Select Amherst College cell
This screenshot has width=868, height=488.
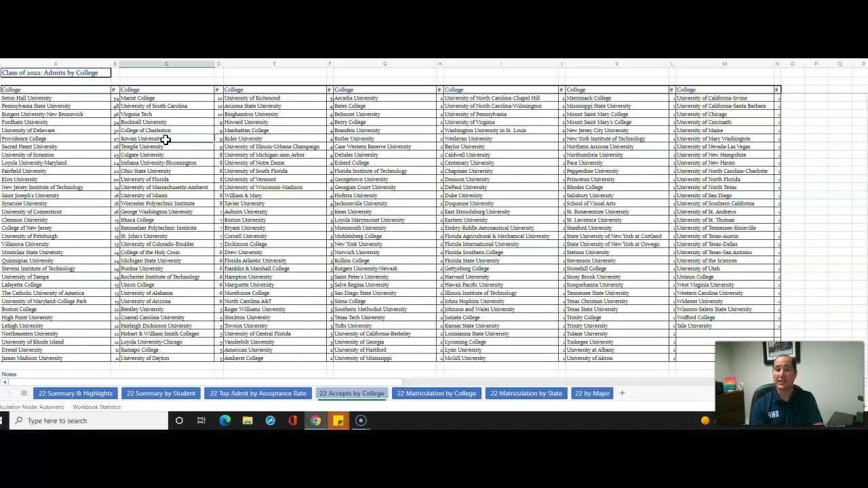click(275, 359)
